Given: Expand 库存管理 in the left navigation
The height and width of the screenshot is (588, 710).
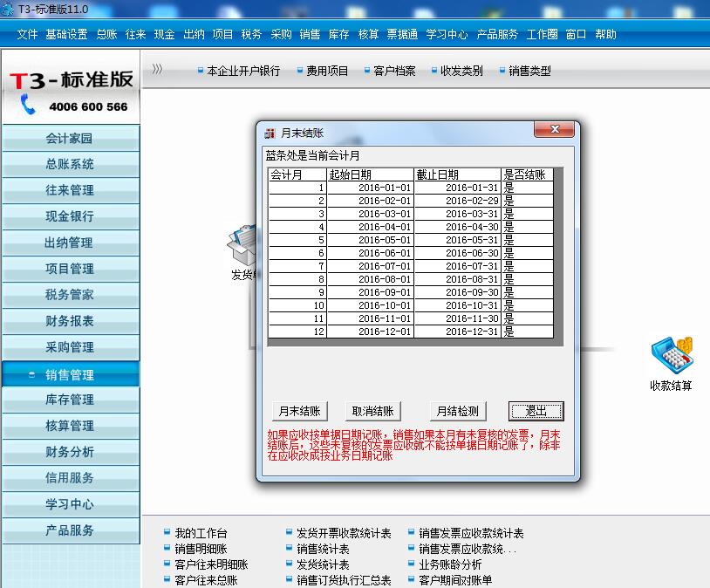Looking at the screenshot, I should [70, 400].
